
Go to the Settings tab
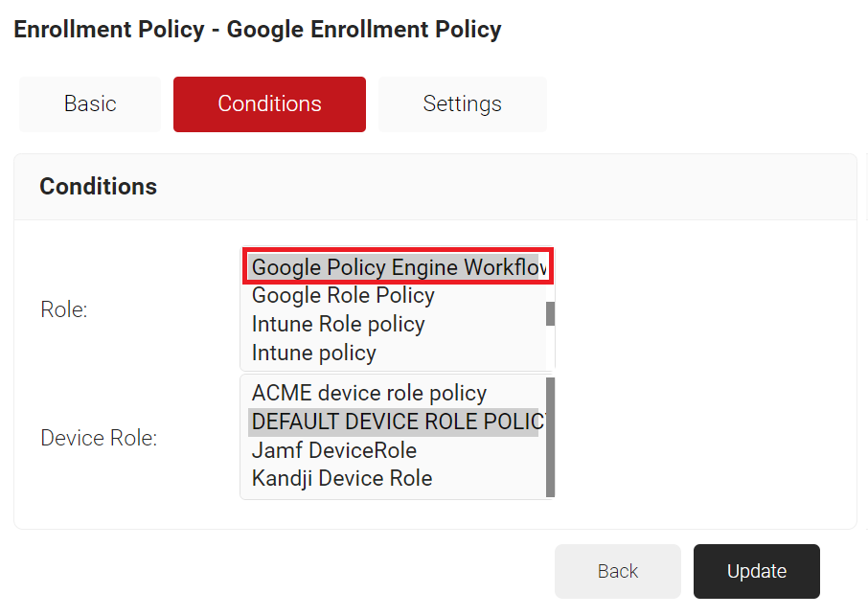462,103
